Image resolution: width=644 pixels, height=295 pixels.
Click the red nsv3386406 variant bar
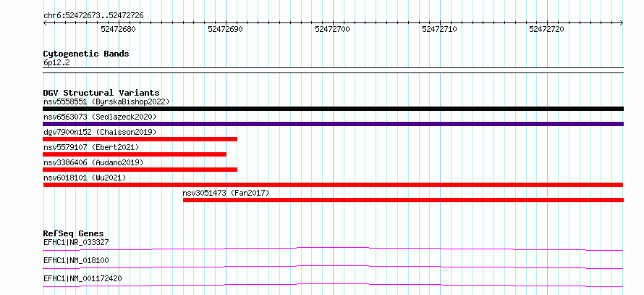(x=140, y=170)
